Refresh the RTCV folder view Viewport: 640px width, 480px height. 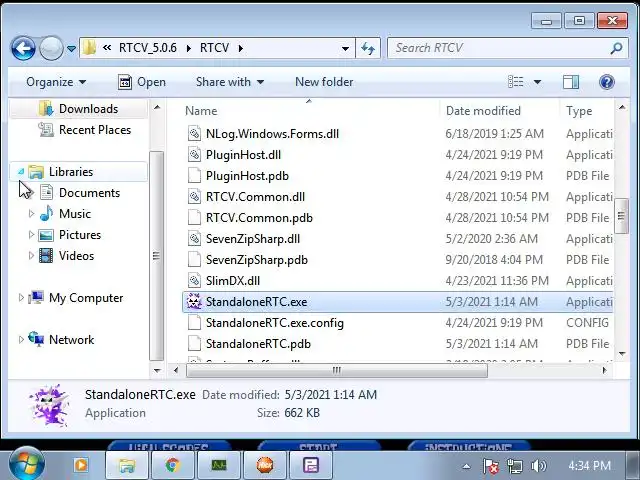(x=368, y=49)
